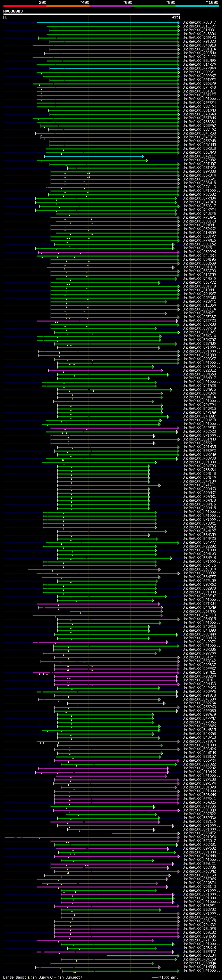Click hit label UniRef100_C6TKF0
This screenshot has height=980, width=222.
coord(199,168)
